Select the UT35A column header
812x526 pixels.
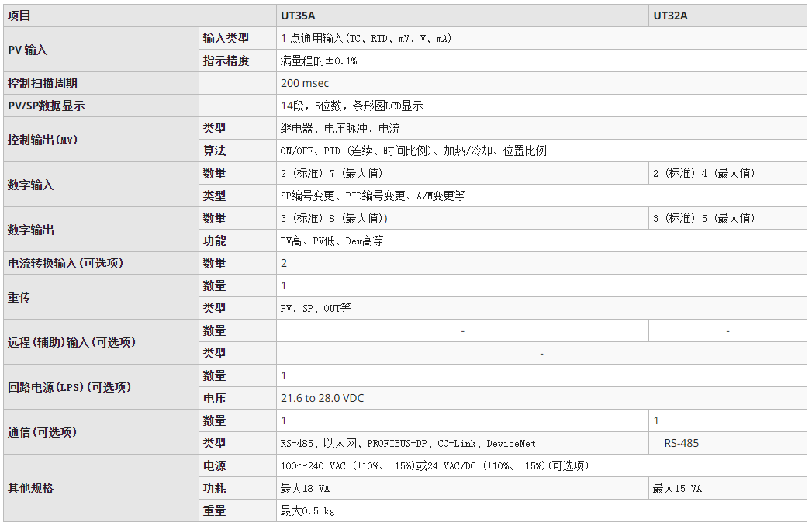462,16
